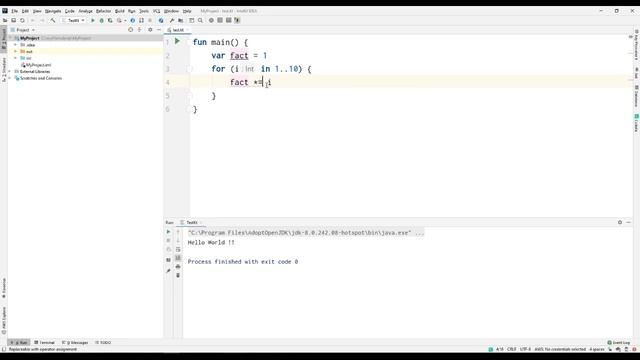Screen dimensions: 640x360
Task: Toggle scroll-to-end icon in Run console
Action: coord(178,258)
